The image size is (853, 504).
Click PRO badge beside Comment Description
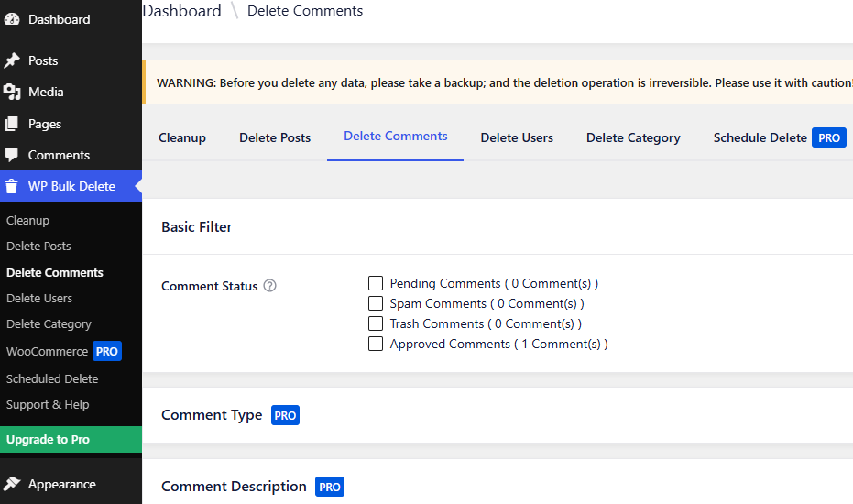330,487
